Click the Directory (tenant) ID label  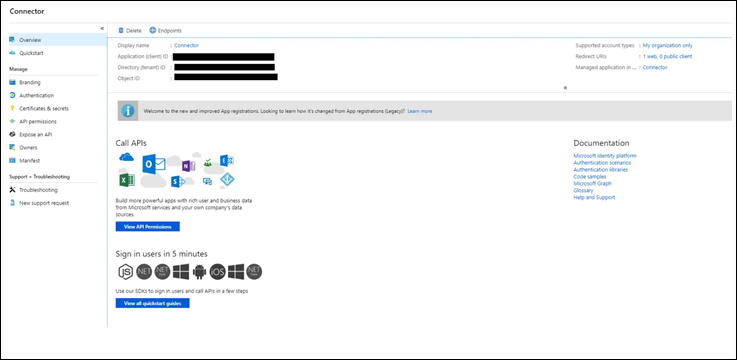[141, 67]
